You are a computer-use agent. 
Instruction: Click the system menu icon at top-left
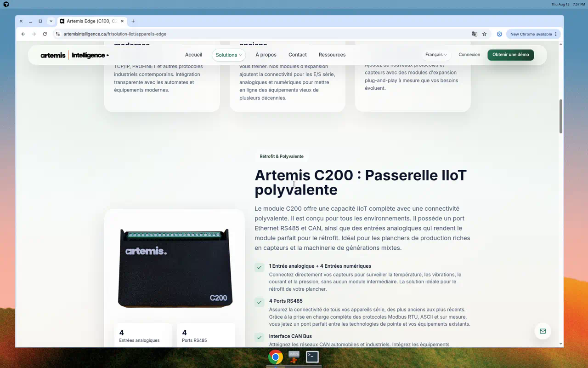pyautogui.click(x=6, y=4)
